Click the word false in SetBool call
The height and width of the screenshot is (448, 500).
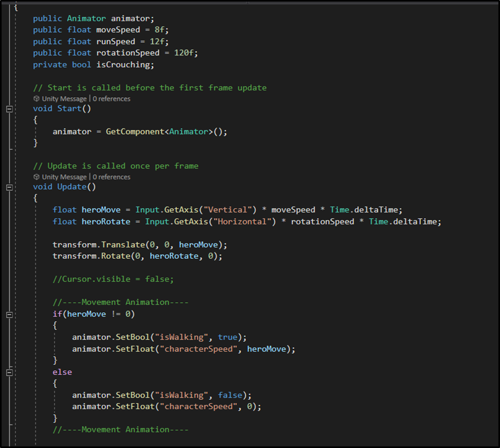(x=230, y=395)
